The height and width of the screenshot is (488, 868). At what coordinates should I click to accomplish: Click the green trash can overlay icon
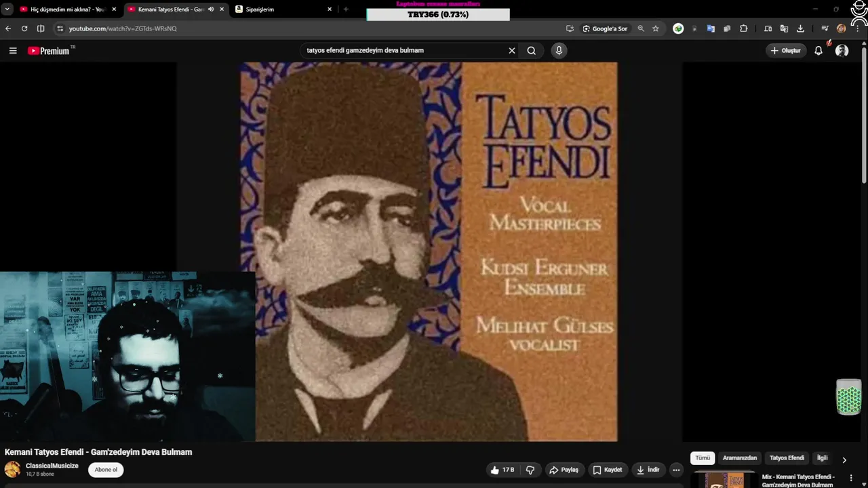point(848,396)
